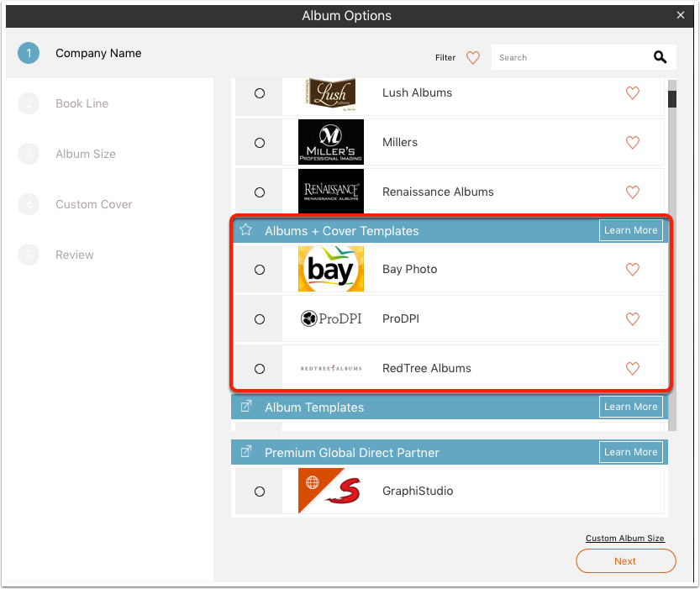
Task: Favorite Renaissance Albums with its heart icon
Action: coord(632,192)
